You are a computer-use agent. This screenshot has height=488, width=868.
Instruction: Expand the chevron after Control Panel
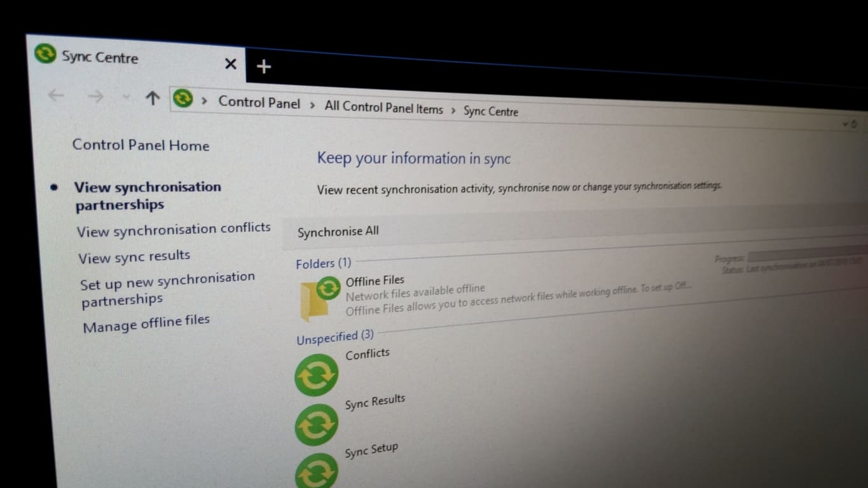pyautogui.click(x=312, y=105)
